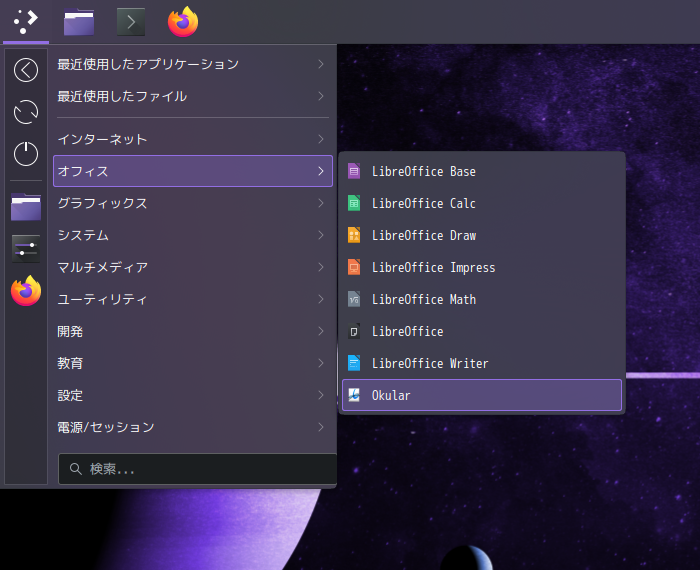Click the magnifier icon in the search box
Screen dimensions: 700x570
click(75, 469)
